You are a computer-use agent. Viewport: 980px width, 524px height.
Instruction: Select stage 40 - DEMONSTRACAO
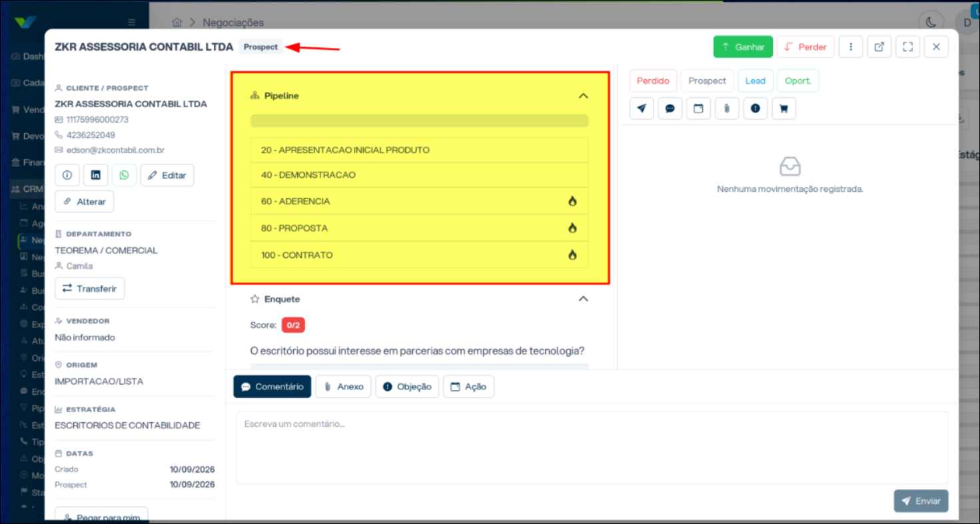click(x=420, y=175)
